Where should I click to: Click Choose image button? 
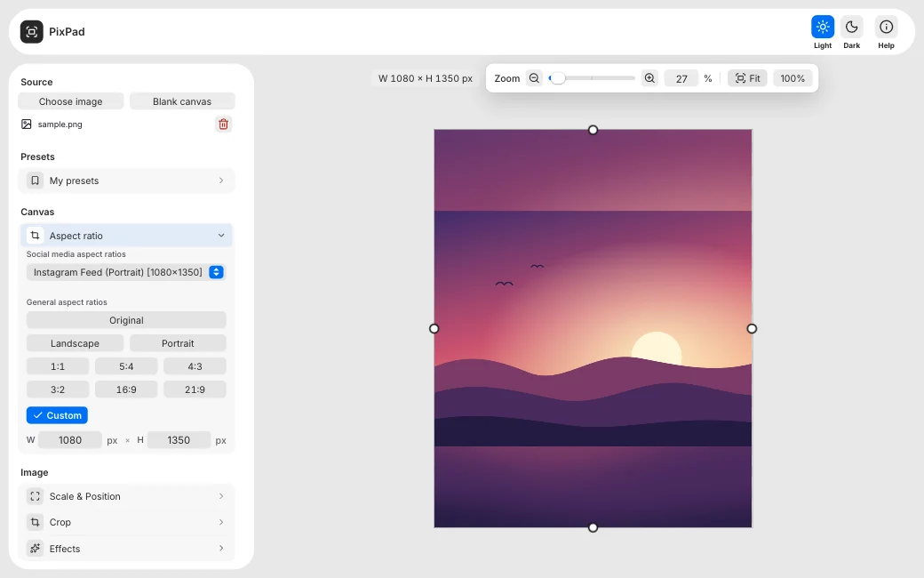coord(71,101)
